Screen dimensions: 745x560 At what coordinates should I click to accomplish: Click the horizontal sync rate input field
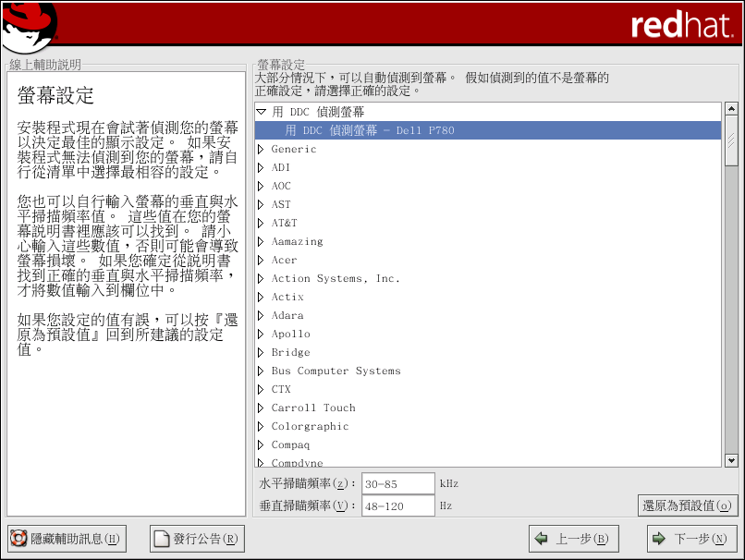(x=397, y=483)
